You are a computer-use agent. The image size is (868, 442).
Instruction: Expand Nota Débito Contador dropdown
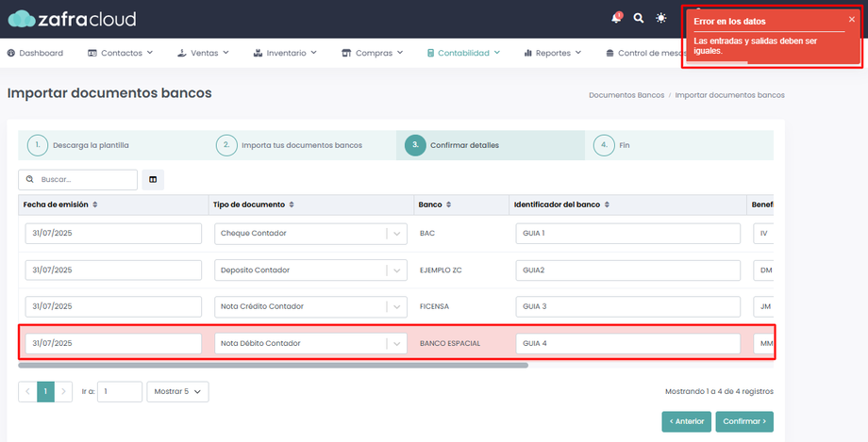[x=396, y=344]
